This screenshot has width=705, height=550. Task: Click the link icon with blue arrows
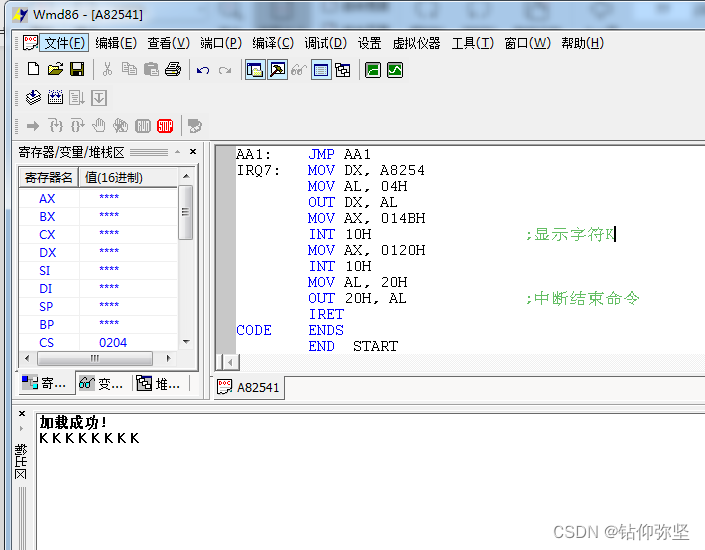tap(55, 98)
